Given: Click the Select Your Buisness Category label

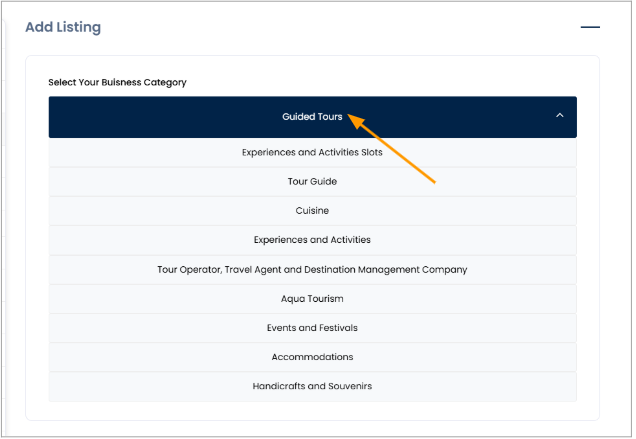Looking at the screenshot, I should (117, 82).
